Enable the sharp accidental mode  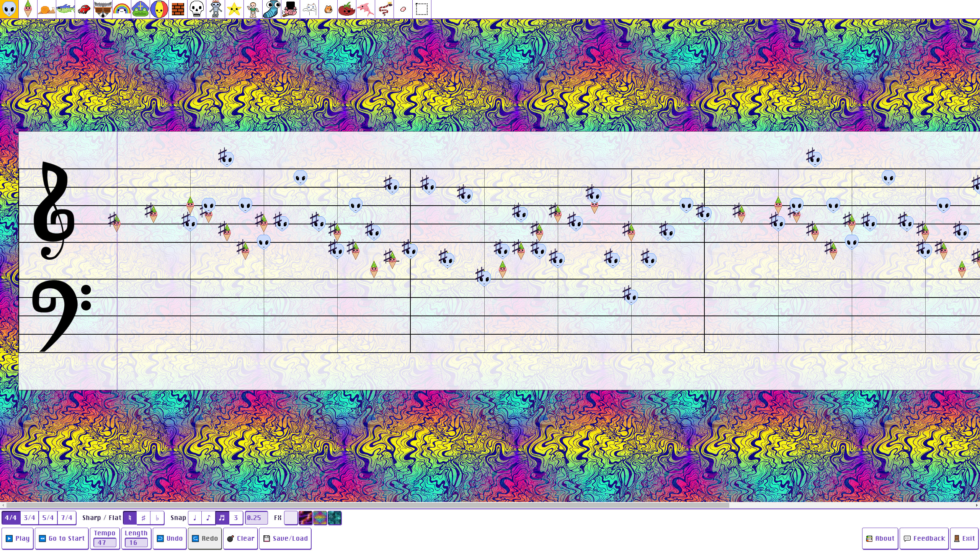click(x=144, y=518)
